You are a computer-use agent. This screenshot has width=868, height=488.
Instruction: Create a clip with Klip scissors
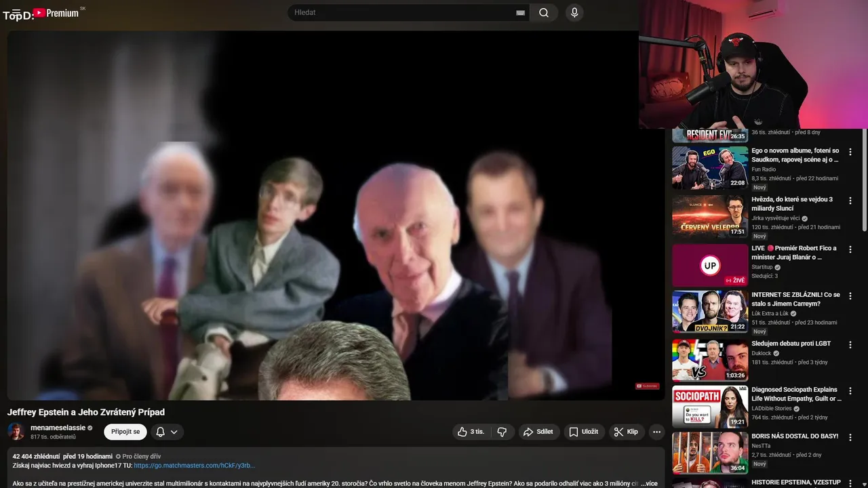click(627, 432)
